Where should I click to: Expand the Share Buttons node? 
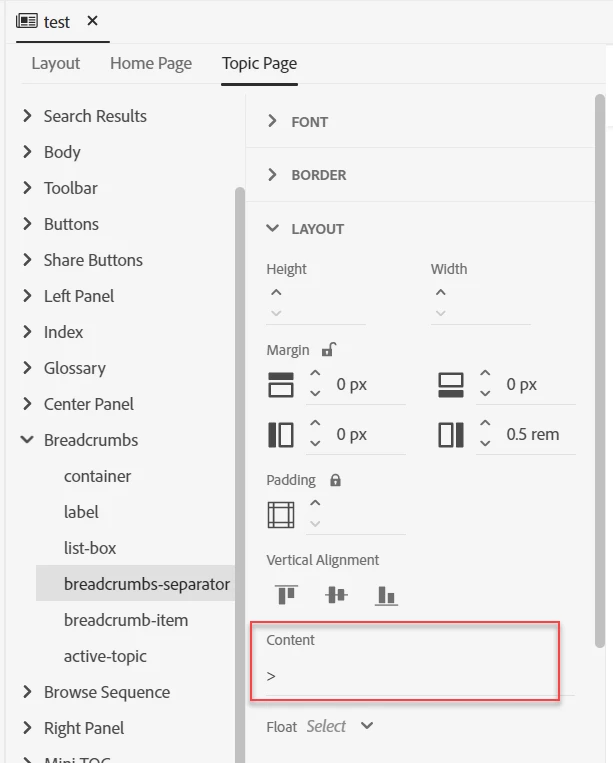click(x=27, y=260)
